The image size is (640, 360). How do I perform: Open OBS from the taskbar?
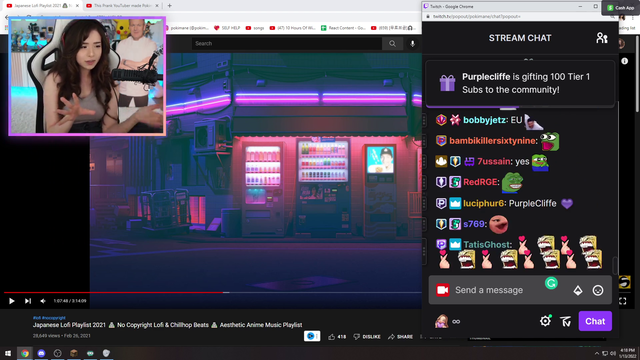58,353
